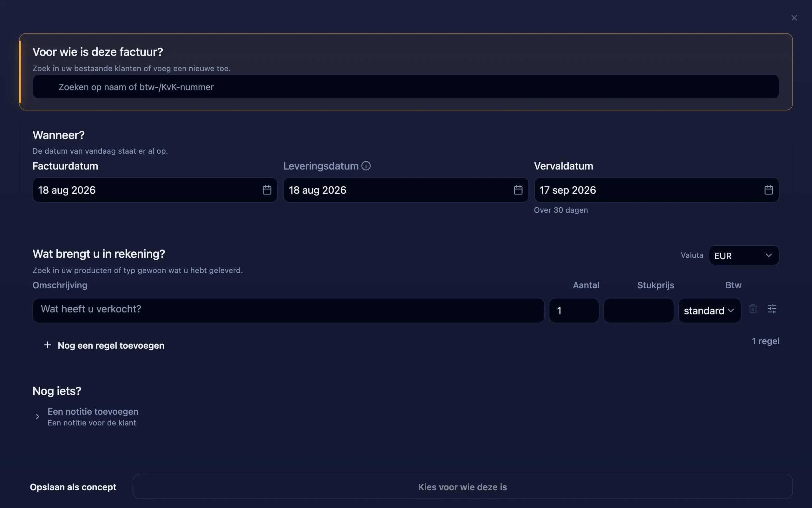Click the Leveringsdatum info icon
This screenshot has width=812, height=508.
click(366, 166)
